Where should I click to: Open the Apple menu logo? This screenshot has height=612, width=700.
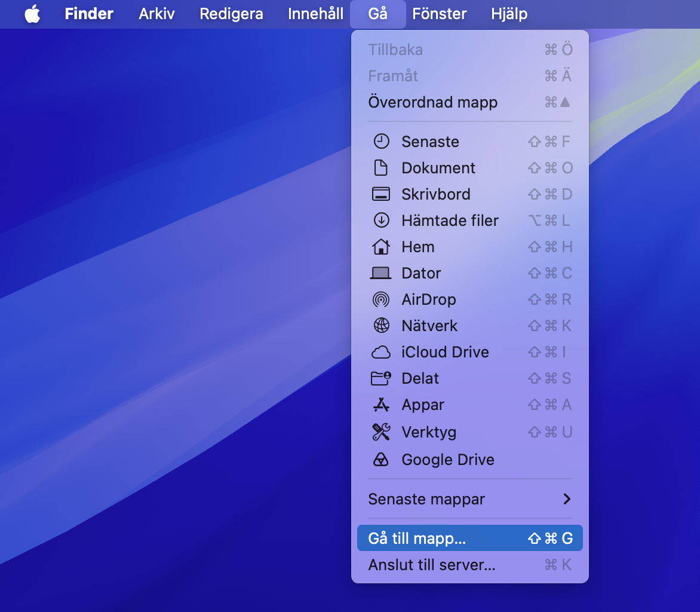[32, 14]
